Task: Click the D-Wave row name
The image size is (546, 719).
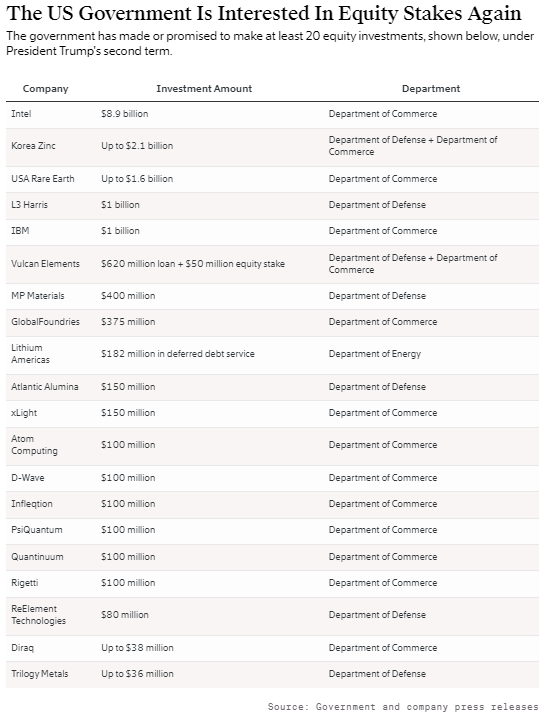Action: coord(28,478)
